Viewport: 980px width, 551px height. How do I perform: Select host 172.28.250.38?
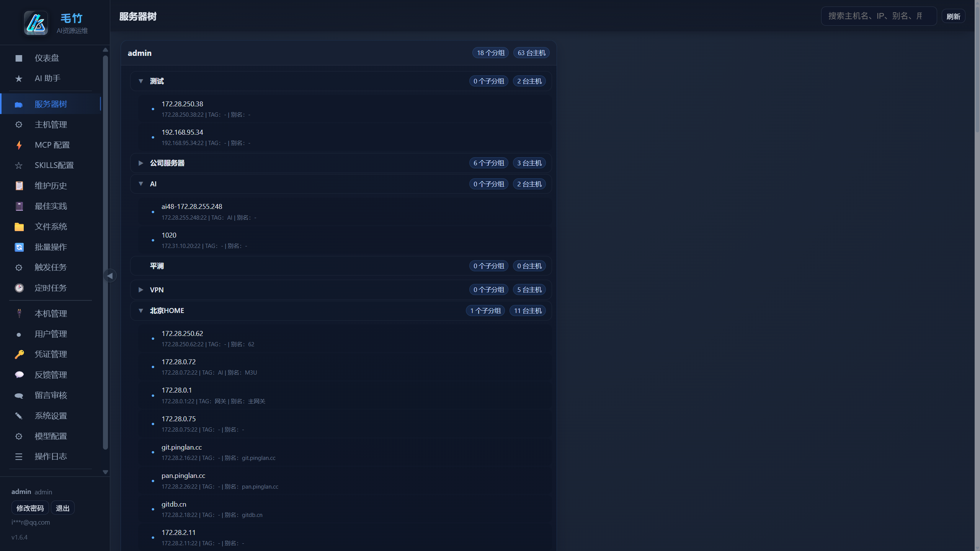pos(345,109)
